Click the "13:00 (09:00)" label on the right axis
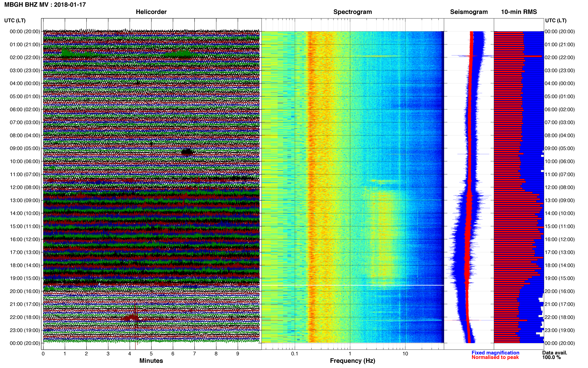The width and height of the screenshot is (588, 368). click(560, 200)
